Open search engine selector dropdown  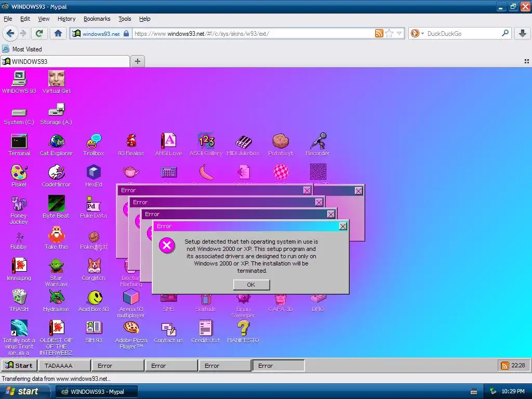[417, 33]
